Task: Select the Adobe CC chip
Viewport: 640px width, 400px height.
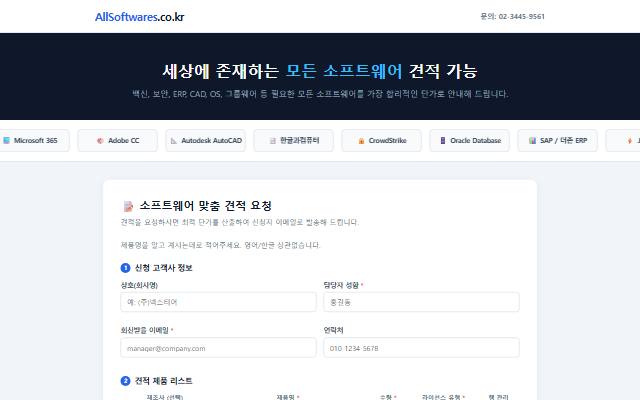Action: coord(118,140)
